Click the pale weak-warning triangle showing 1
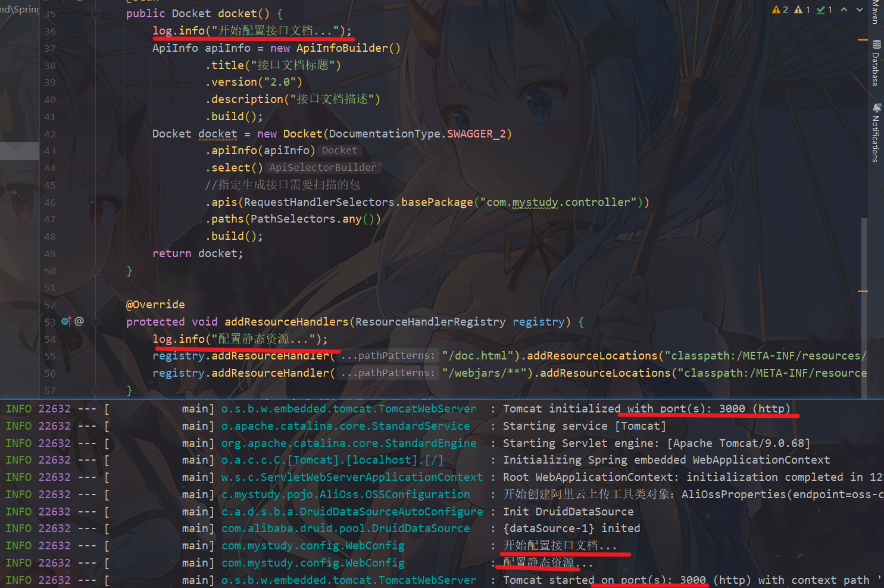 pos(799,10)
